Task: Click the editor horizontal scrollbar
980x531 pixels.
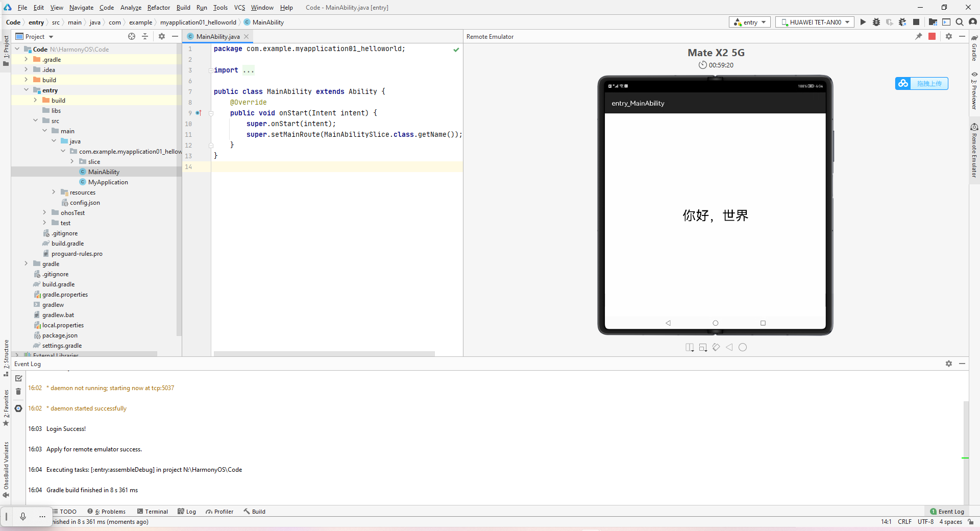Action: [x=324, y=353]
